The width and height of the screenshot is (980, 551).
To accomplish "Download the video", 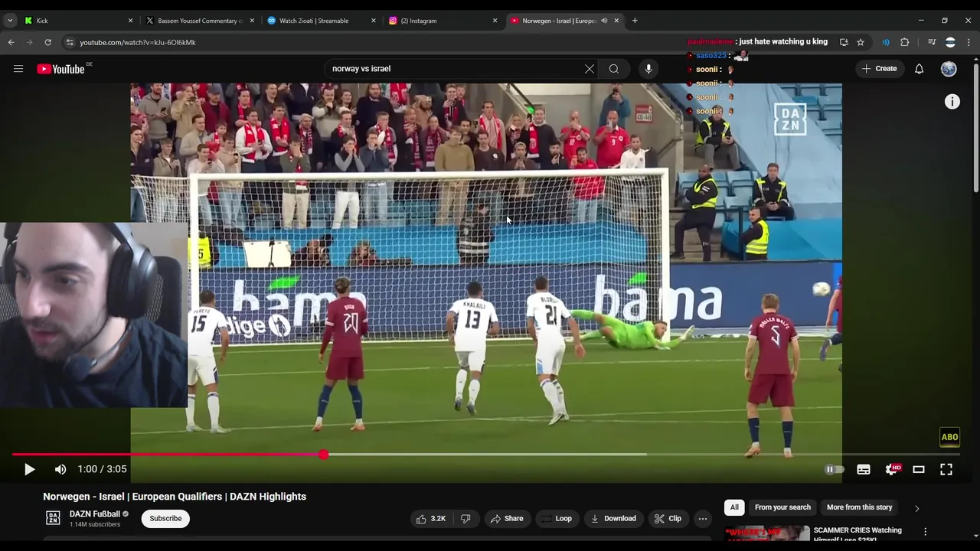I will click(613, 518).
